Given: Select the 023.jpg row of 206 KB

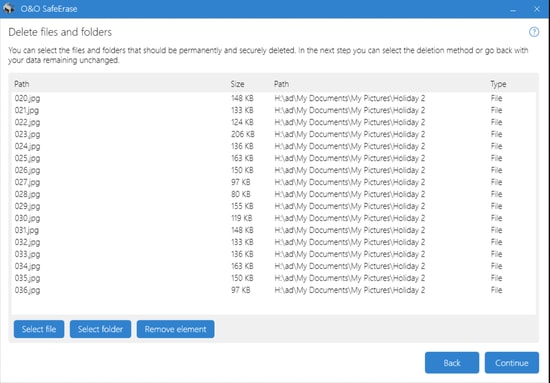Looking at the screenshot, I should point(274,134).
